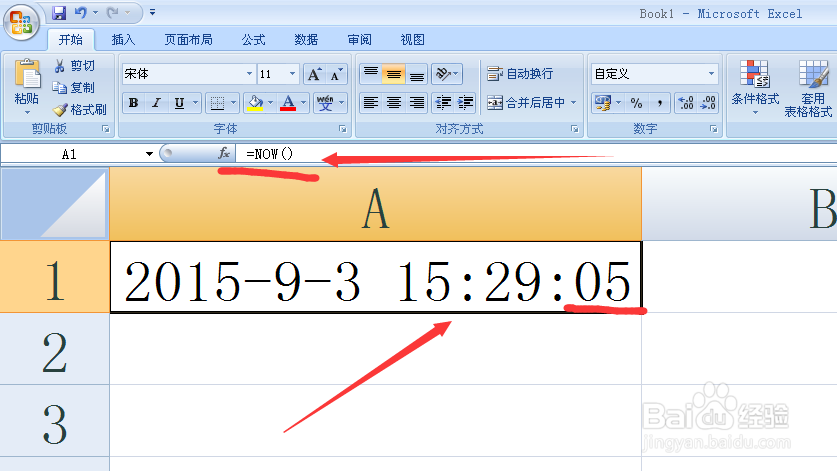Decrease indent

coord(443,103)
